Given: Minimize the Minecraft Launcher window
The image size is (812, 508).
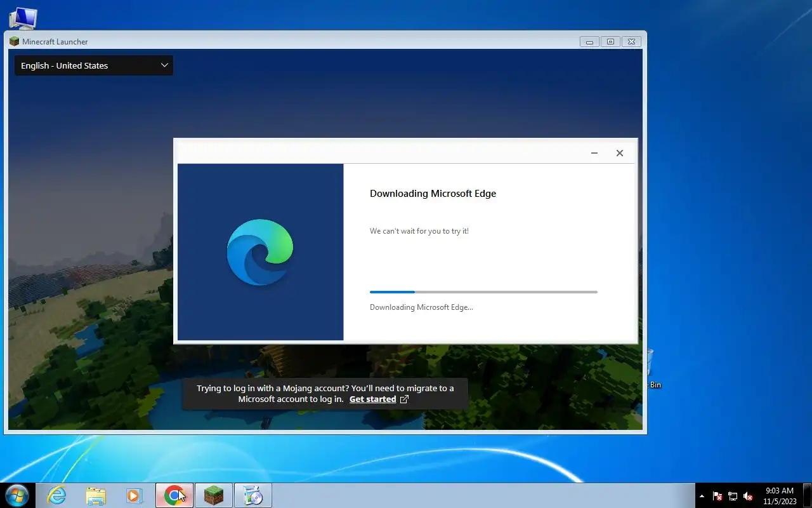Looking at the screenshot, I should pyautogui.click(x=589, y=42).
